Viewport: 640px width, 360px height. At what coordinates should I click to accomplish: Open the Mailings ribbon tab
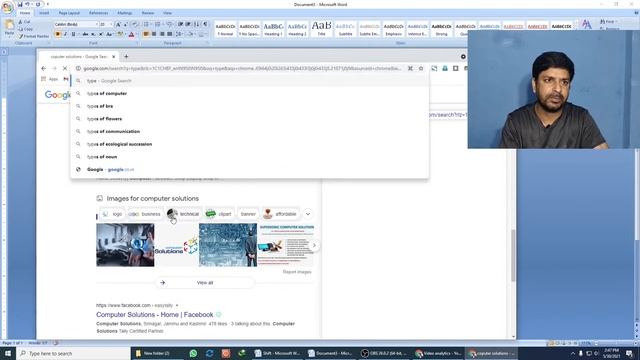[124, 13]
